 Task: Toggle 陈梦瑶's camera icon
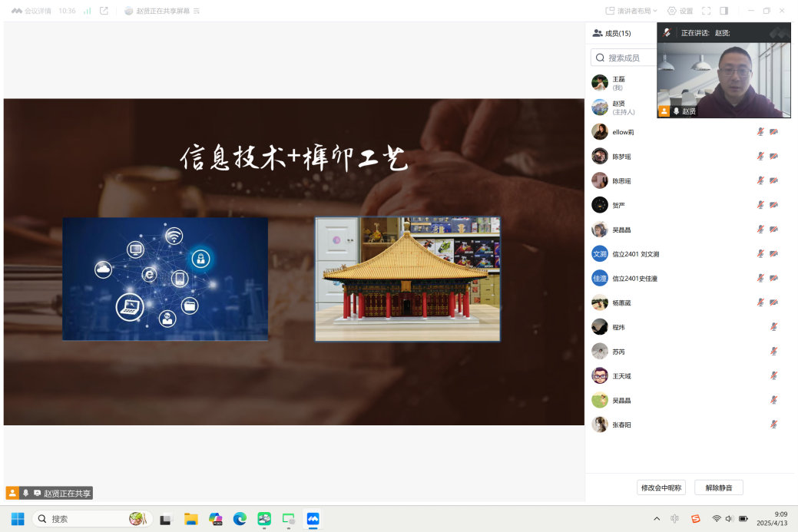pos(773,156)
